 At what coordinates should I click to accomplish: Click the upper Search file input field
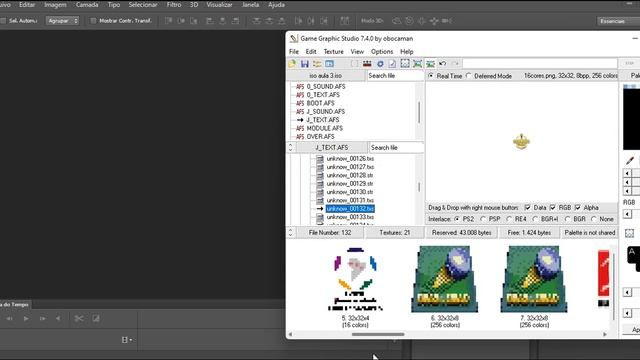pyautogui.click(x=395, y=76)
